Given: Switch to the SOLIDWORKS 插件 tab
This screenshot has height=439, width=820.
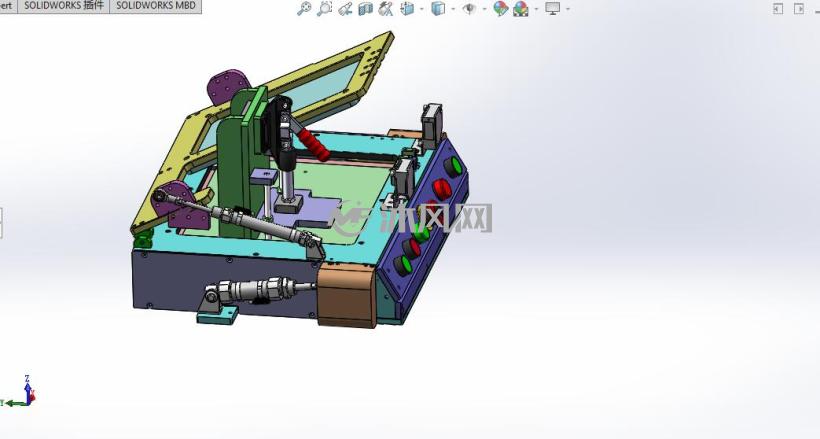Looking at the screenshot, I should (x=64, y=6).
